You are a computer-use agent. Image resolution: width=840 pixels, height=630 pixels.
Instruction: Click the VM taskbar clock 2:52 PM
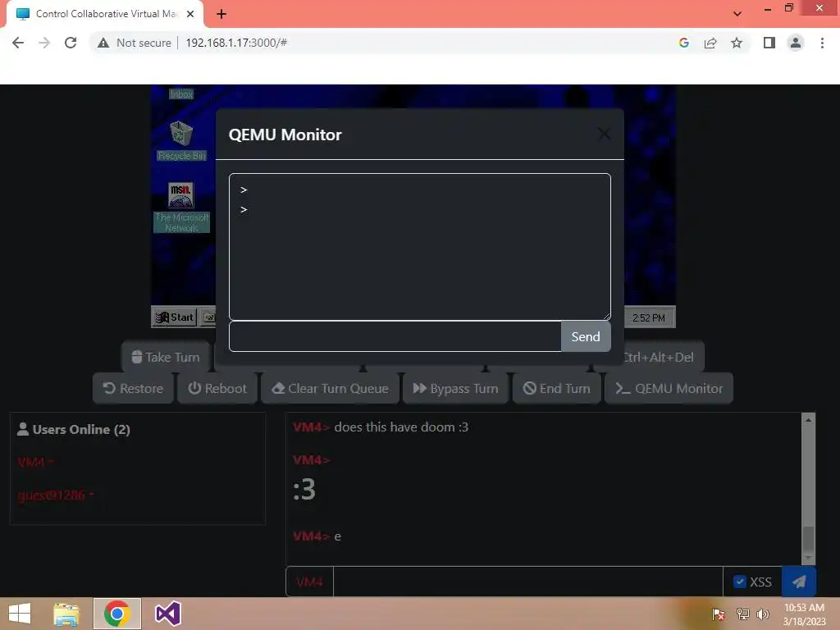[x=648, y=317]
